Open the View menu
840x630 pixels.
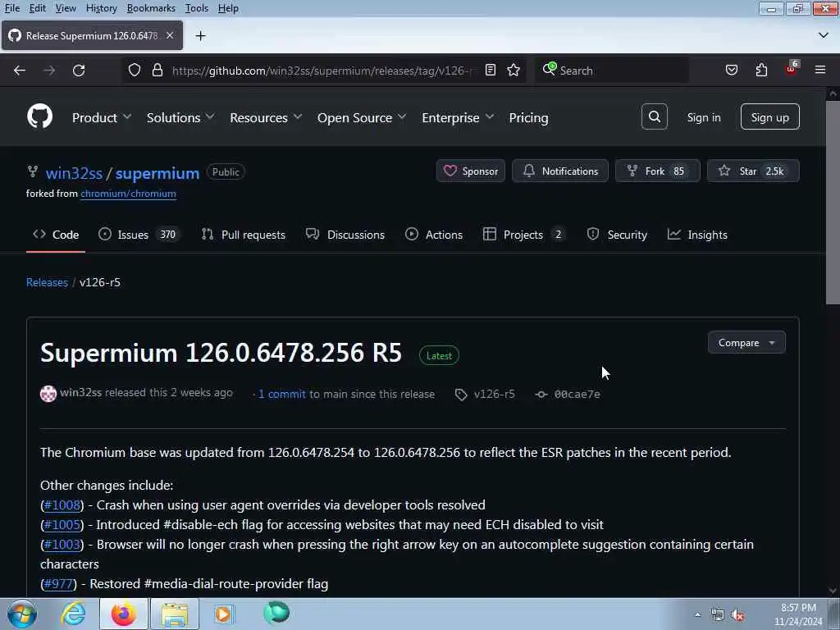coord(66,8)
